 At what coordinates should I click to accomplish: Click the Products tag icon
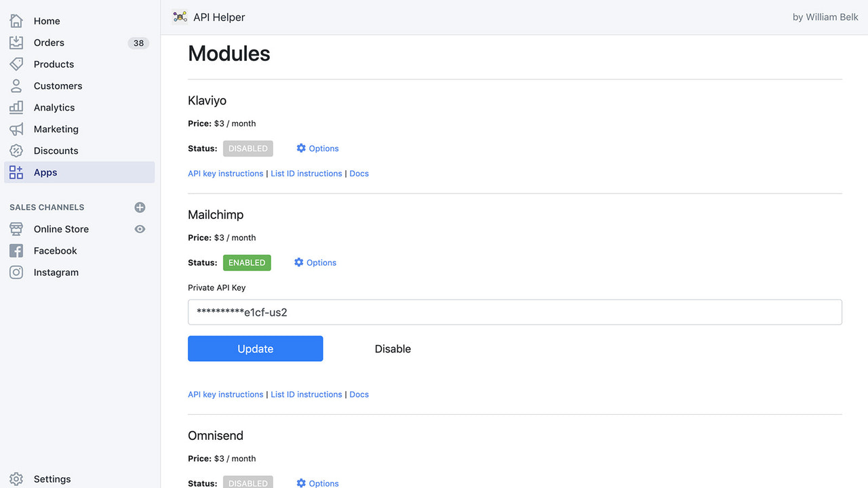click(x=16, y=64)
